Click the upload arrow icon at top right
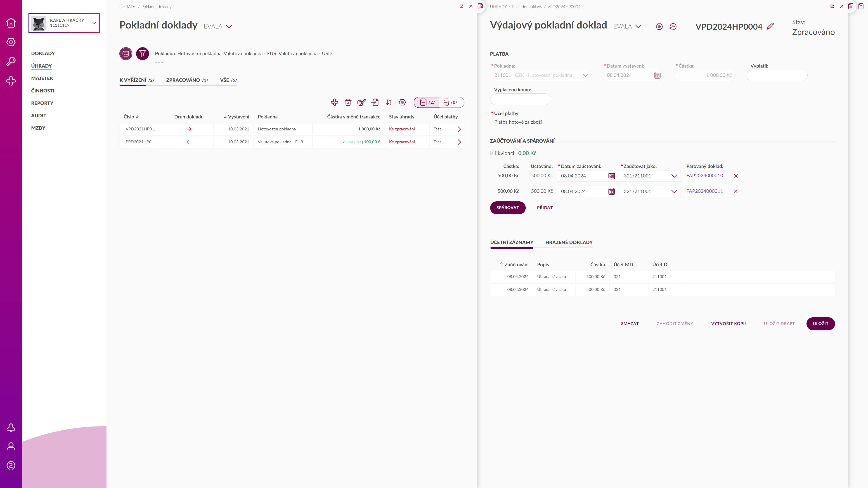This screenshot has width=868, height=488. 861,6
